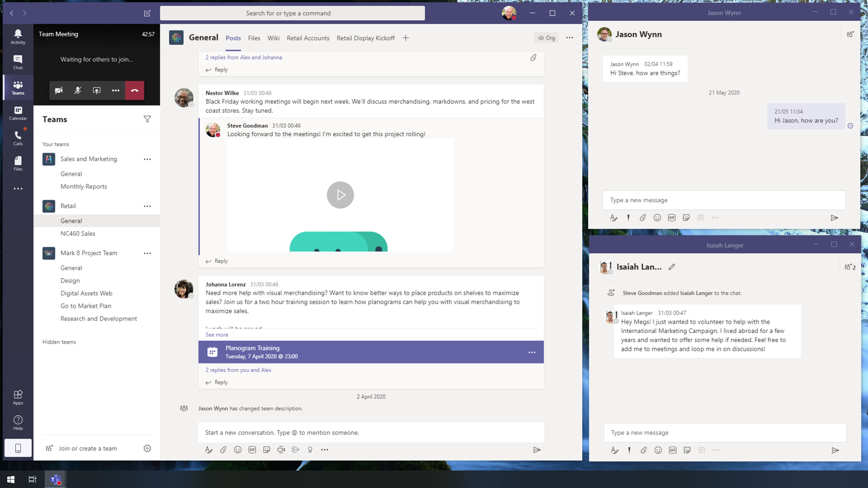Switch to the Wiki tab
Image resolution: width=868 pixels, height=488 pixels.
click(273, 38)
